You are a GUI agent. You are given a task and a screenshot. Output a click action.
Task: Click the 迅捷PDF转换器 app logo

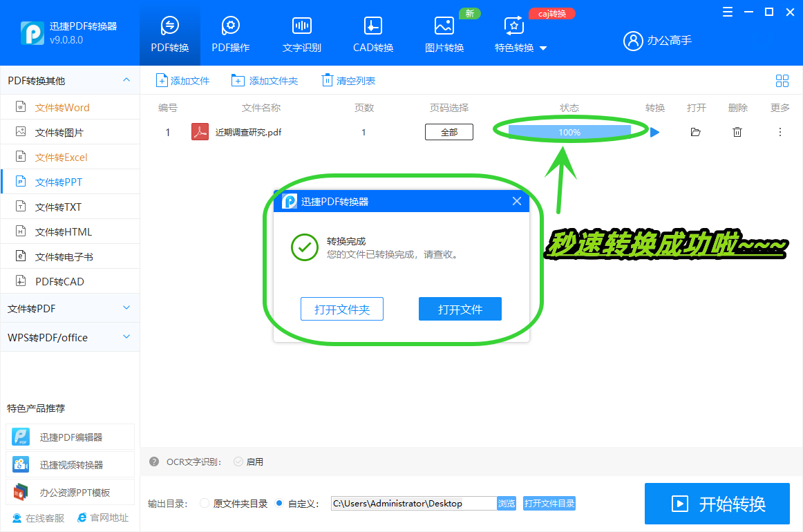pyautogui.click(x=32, y=33)
